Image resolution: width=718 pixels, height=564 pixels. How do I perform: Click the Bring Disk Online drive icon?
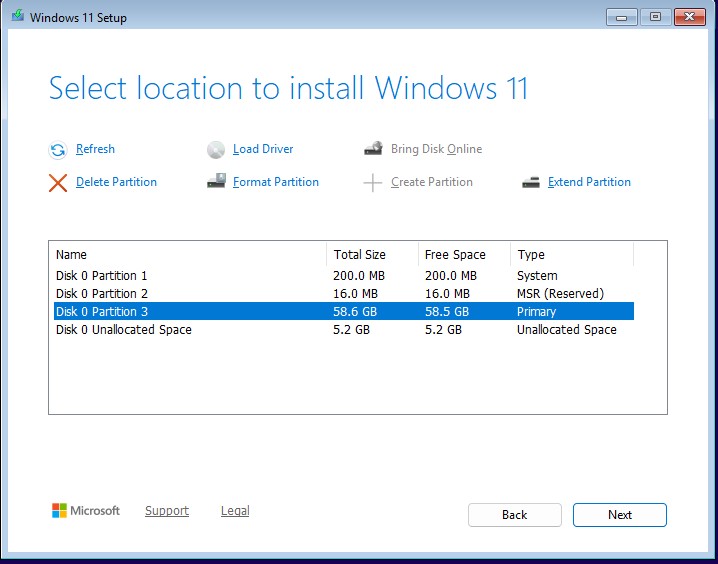click(x=373, y=148)
